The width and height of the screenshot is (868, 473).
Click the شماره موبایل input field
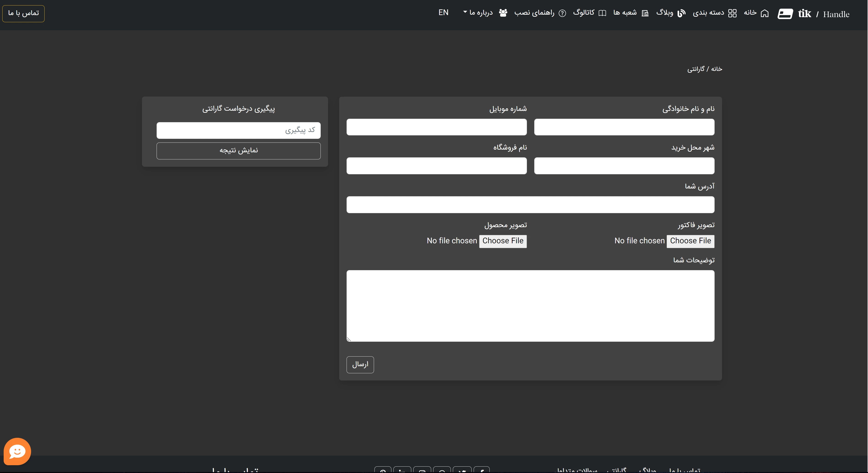[x=436, y=127]
